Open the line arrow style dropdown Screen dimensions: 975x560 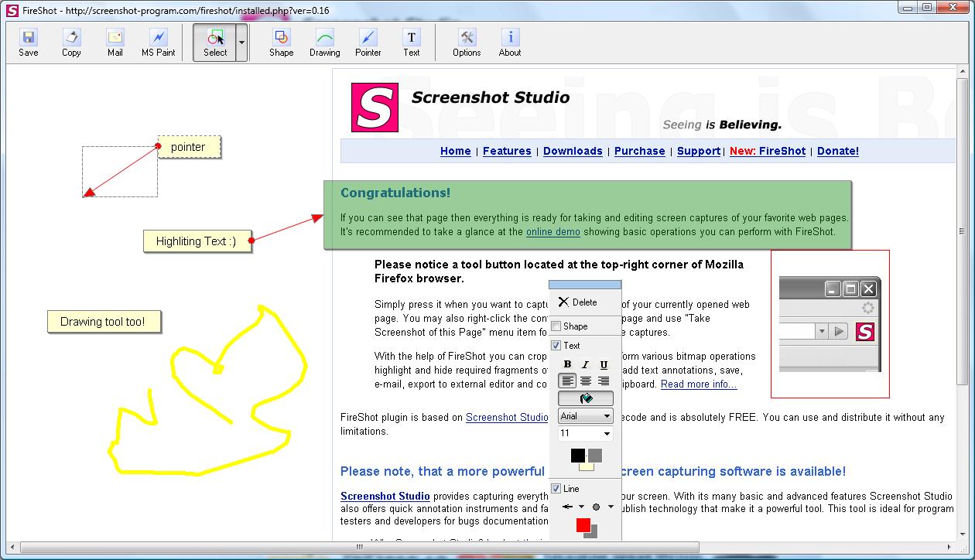(x=581, y=507)
